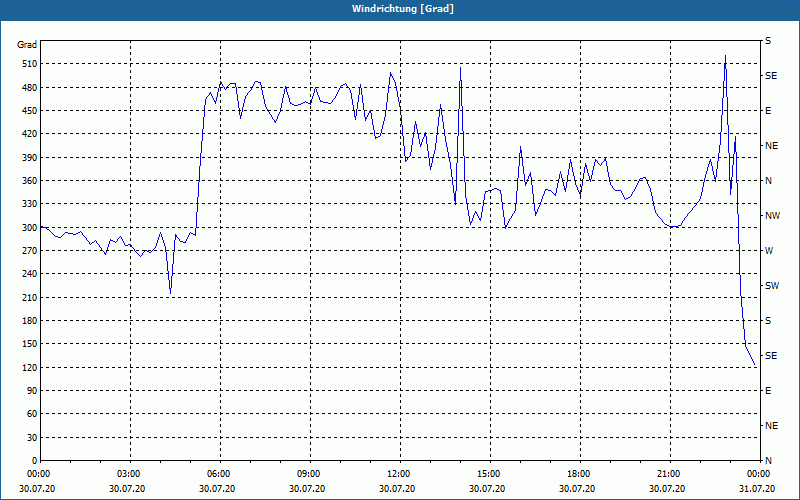Click the 360 degree axis value
The width and height of the screenshot is (800, 500).
click(30, 181)
